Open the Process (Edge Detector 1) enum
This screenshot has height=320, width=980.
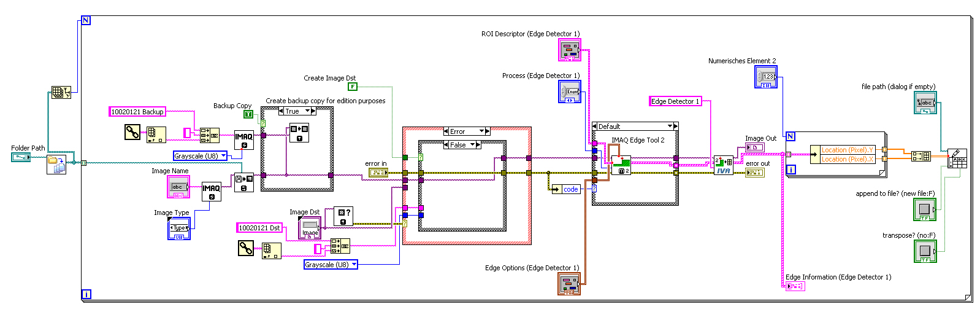570,92
